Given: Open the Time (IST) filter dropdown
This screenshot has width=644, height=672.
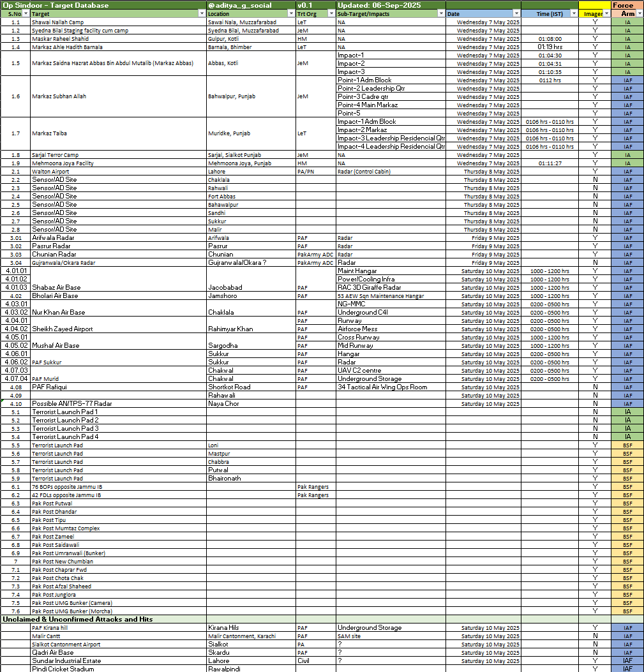Looking at the screenshot, I should [574, 13].
